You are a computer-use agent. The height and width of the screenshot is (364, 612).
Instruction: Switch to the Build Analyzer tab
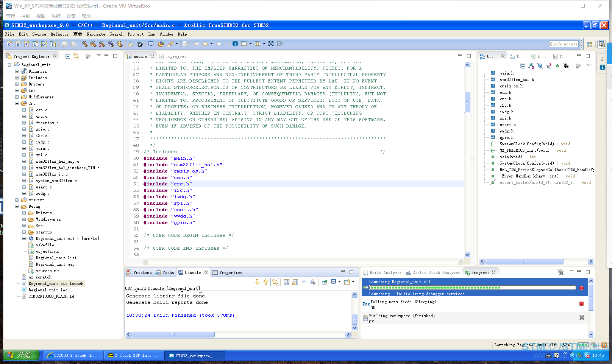(382, 272)
